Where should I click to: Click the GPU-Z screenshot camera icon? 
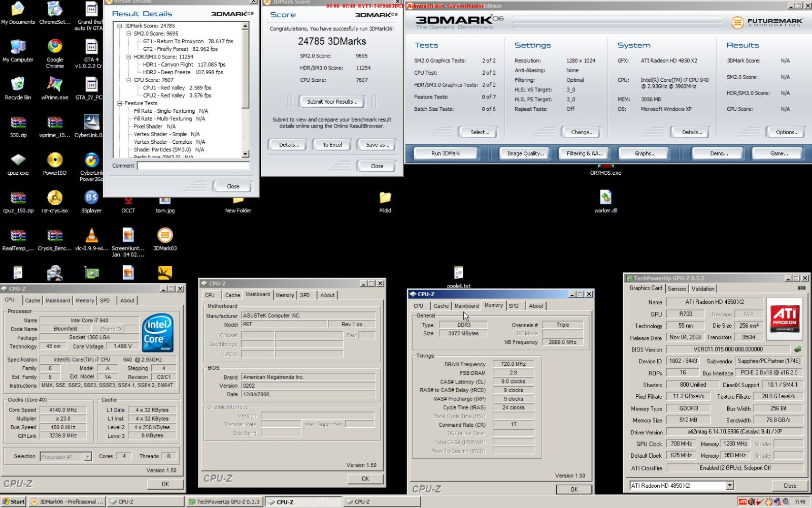(801, 288)
